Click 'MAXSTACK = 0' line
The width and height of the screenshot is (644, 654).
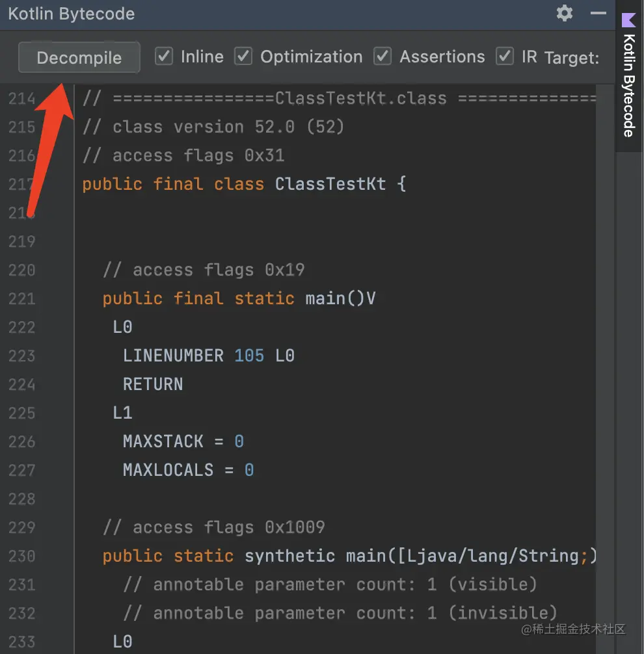pyautogui.click(x=183, y=441)
